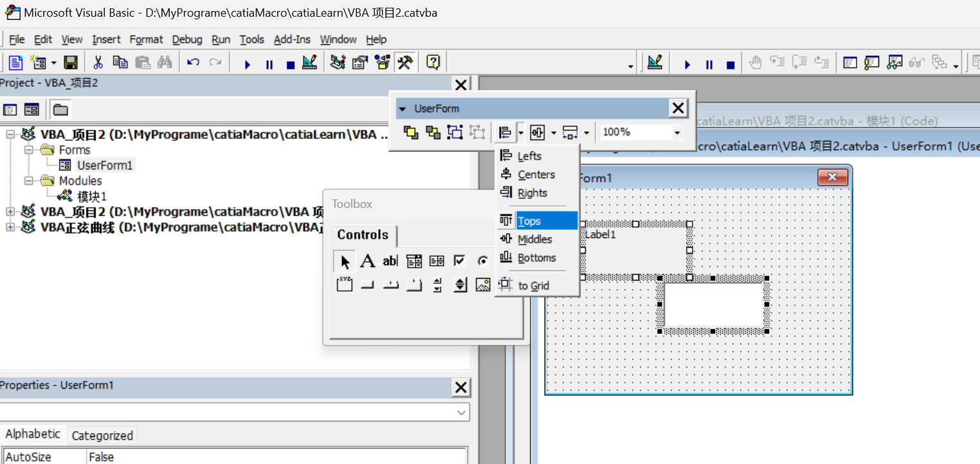The image size is (980, 464).
Task: Click the Find binoculars icon
Action: pyautogui.click(x=165, y=62)
